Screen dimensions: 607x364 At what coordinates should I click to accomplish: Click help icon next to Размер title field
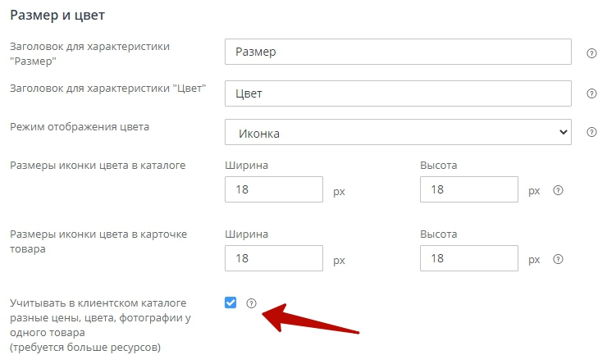[591, 53]
